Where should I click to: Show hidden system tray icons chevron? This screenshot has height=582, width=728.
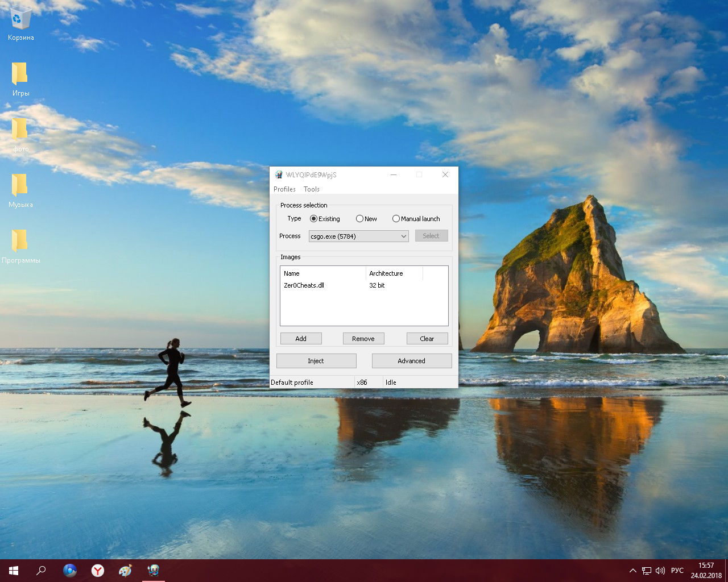click(632, 571)
